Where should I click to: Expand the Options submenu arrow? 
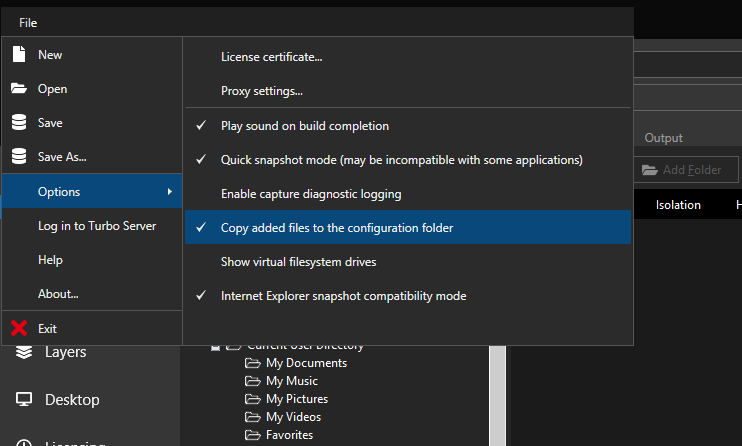(169, 191)
